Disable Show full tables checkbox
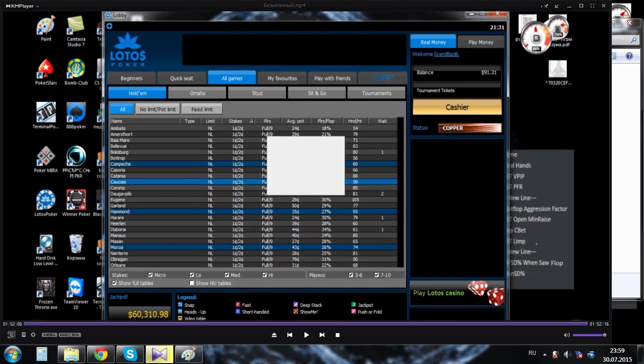The height and width of the screenshot is (364, 644). [114, 283]
